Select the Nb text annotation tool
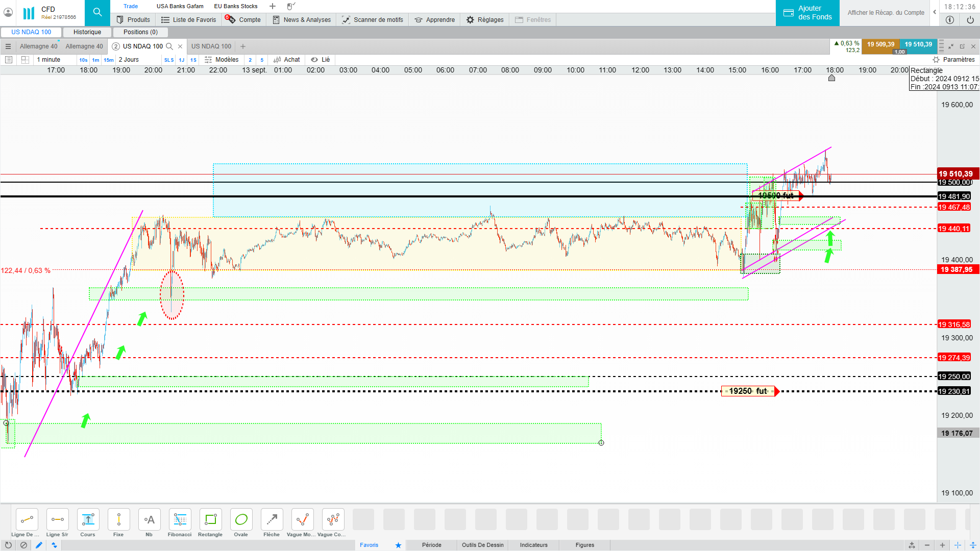This screenshot has width=980, height=551. [149, 520]
